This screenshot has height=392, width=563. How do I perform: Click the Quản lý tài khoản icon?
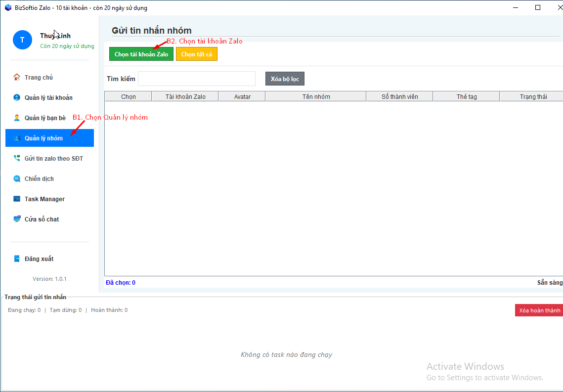[x=17, y=97]
